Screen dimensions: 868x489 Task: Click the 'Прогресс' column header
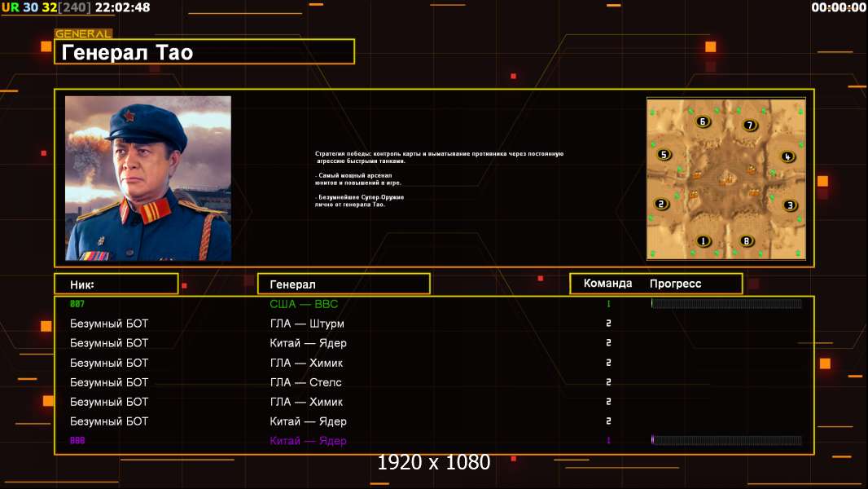(675, 284)
